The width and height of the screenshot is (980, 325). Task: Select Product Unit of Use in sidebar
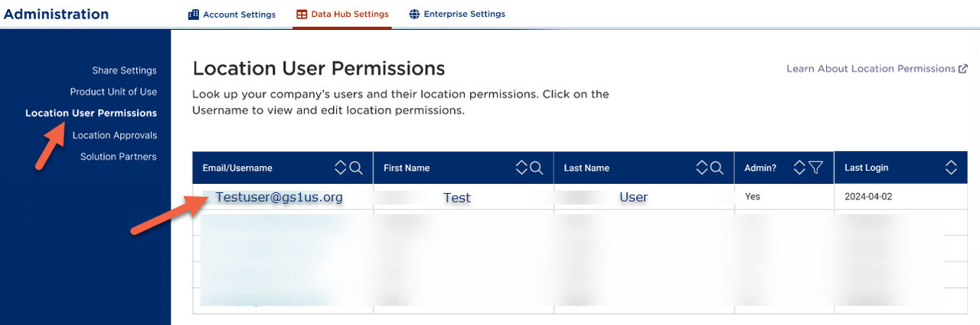pyautogui.click(x=113, y=92)
